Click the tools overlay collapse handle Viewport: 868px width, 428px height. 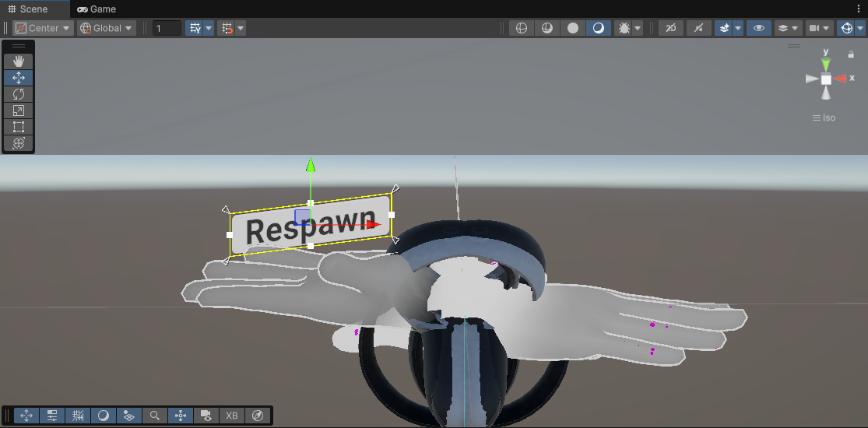pos(18,46)
